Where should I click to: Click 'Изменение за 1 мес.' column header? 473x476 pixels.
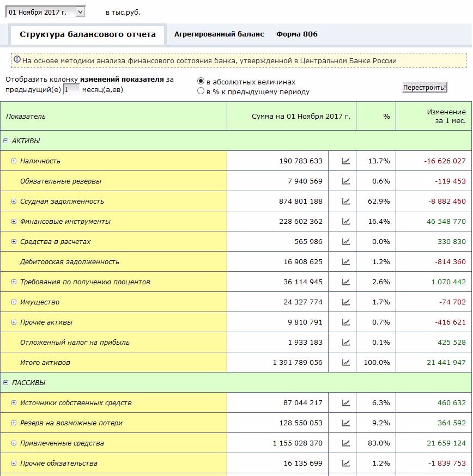point(434,116)
